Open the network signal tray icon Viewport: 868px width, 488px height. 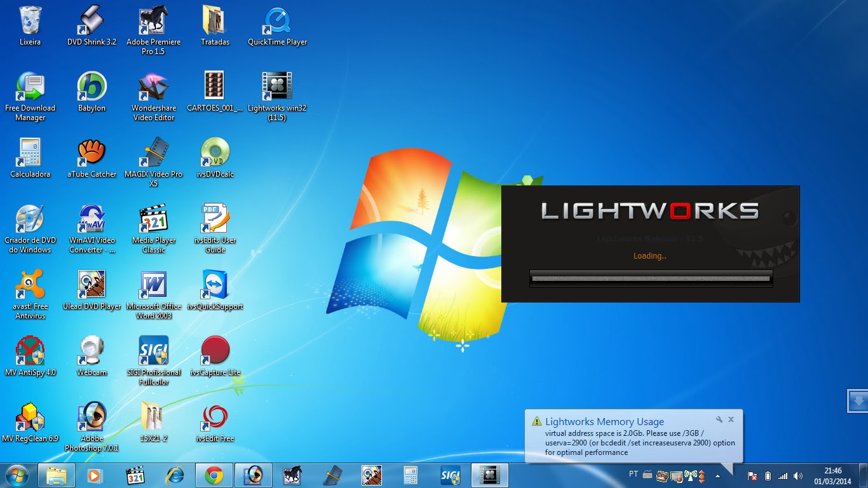[x=783, y=475]
